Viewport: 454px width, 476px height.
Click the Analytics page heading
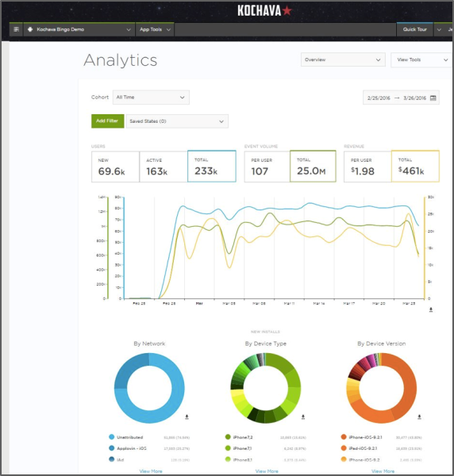[121, 60]
